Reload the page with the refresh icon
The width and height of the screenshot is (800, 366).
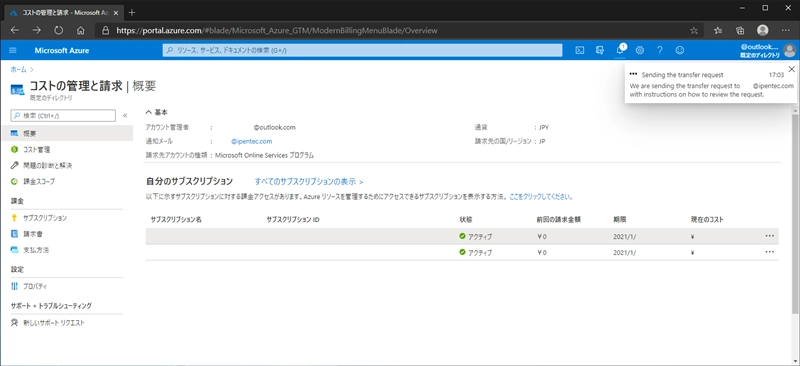[58, 31]
